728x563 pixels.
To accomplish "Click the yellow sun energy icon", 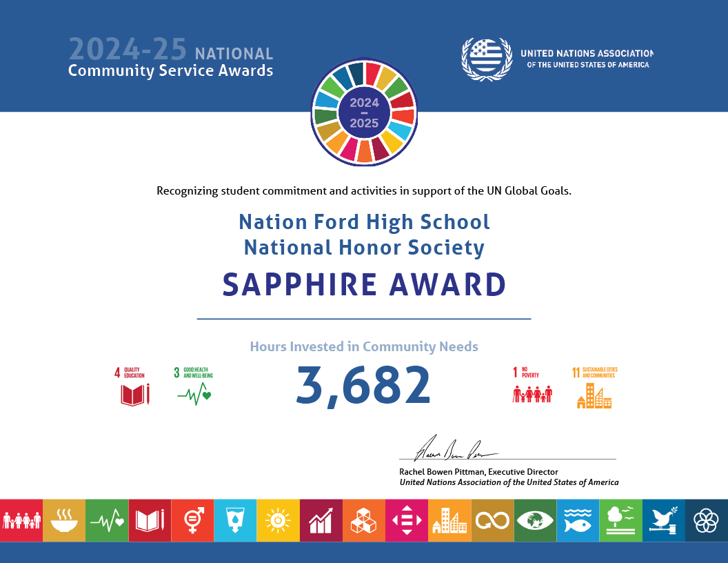I will [x=278, y=520].
